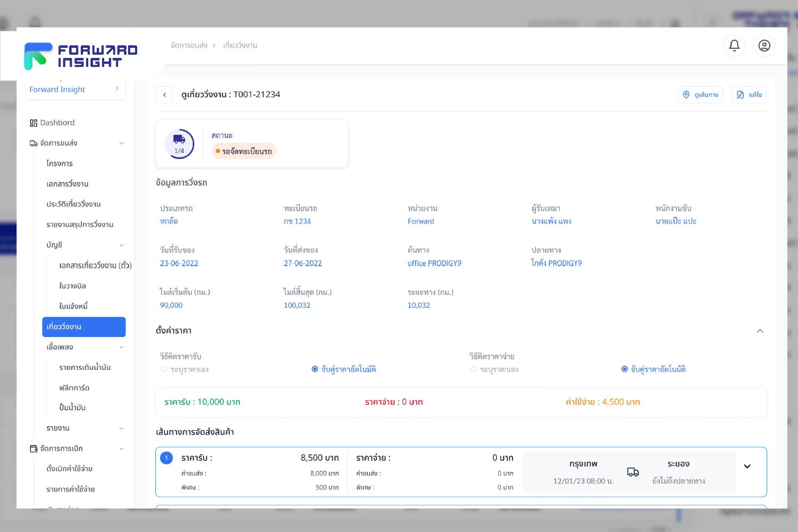The image size is (798, 532).
Task: Open the Forward Insight organization selector
Action: click(x=74, y=89)
